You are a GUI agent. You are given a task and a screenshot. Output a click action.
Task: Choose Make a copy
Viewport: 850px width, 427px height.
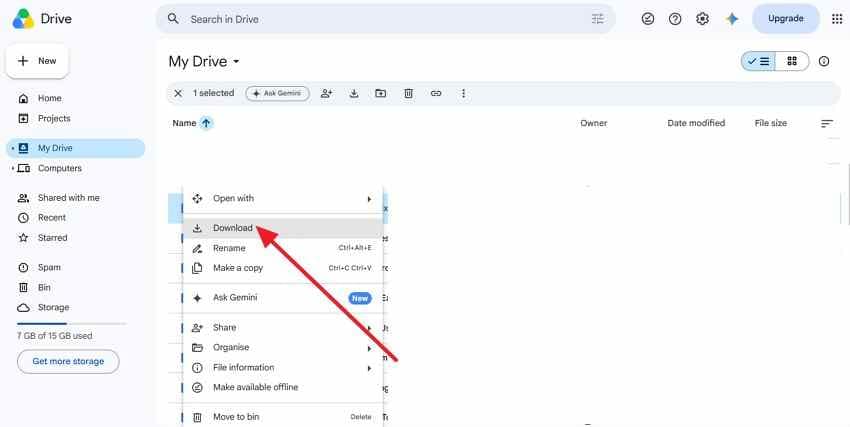click(283, 268)
